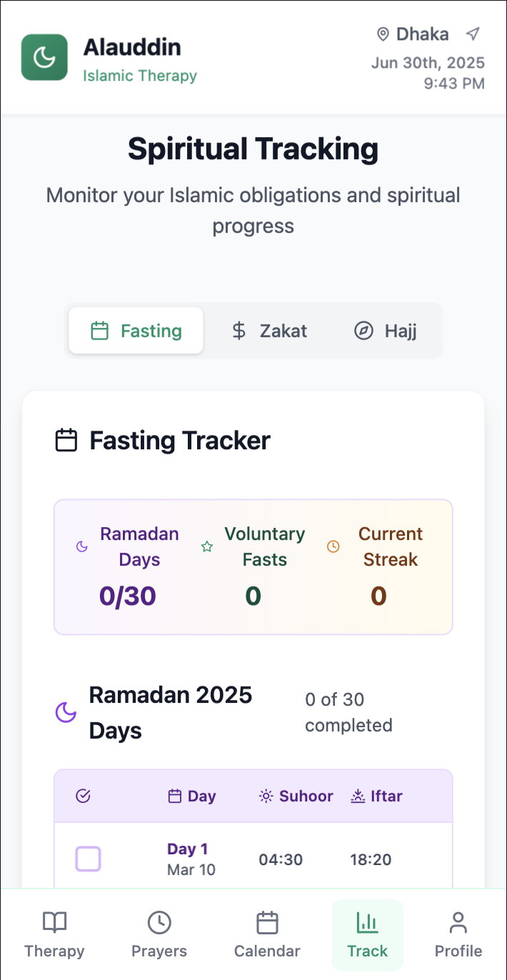Open the Calendar in bottom navigation
This screenshot has height=980, width=507.
pos(267,934)
